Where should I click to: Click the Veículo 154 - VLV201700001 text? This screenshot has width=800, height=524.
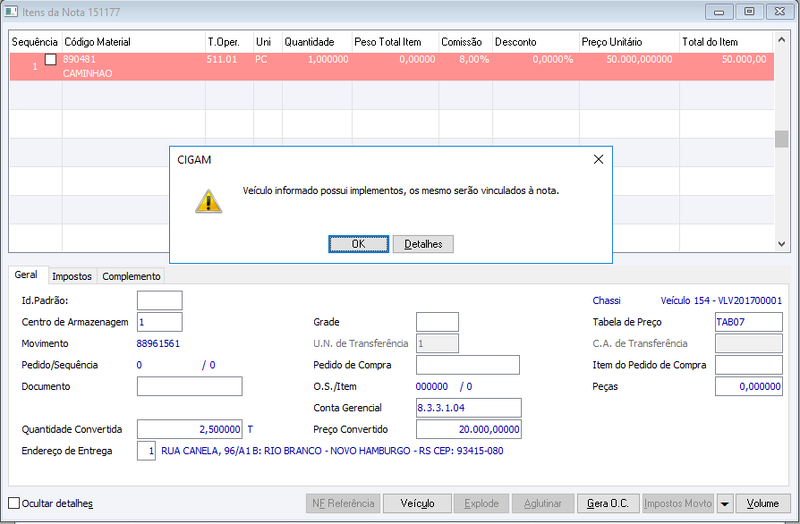pos(721,301)
